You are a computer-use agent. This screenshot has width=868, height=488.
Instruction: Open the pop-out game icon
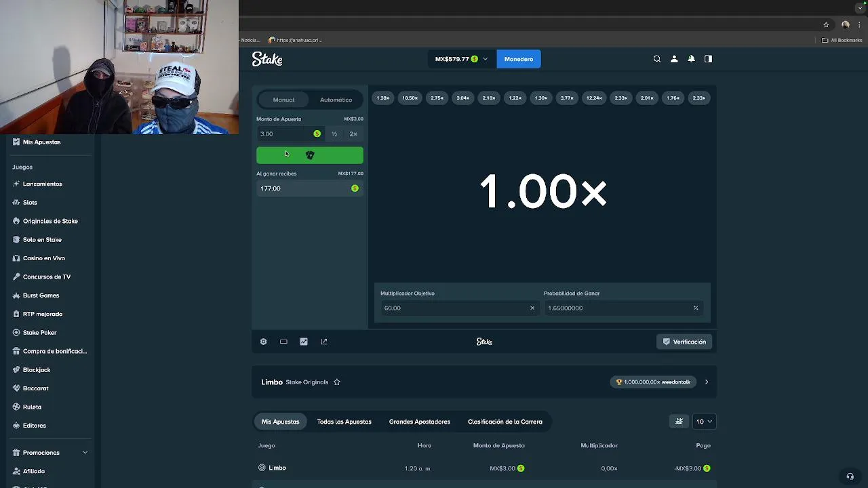(x=323, y=342)
